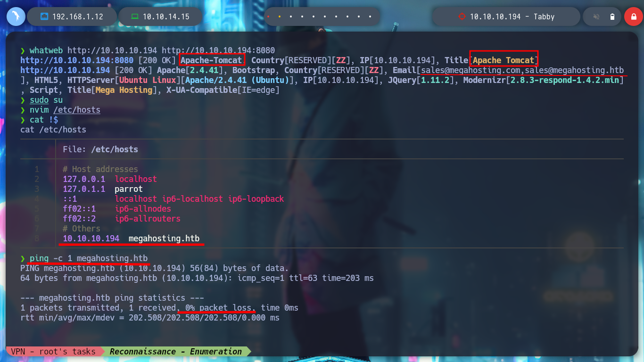644x362 pixels.
Task: Open the Parrot logo launcher menu
Action: click(x=16, y=16)
